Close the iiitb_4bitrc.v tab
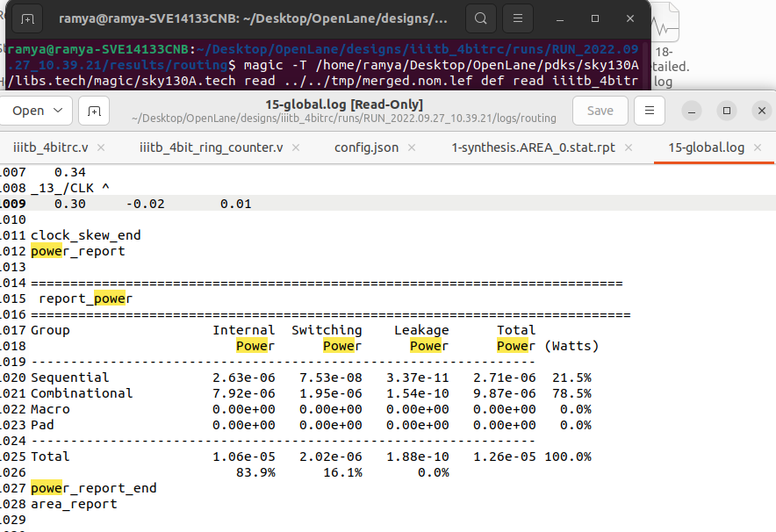Image resolution: width=776 pixels, height=532 pixels. [99, 147]
